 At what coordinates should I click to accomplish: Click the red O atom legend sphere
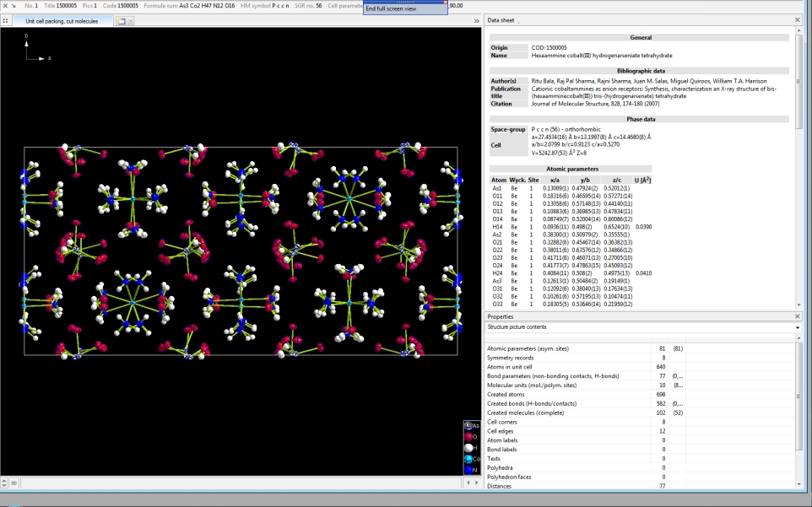click(467, 437)
